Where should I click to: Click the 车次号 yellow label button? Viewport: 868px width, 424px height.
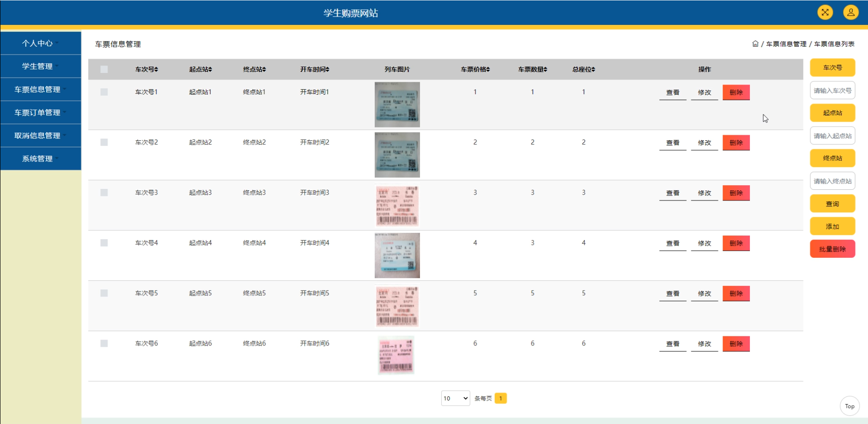[832, 67]
